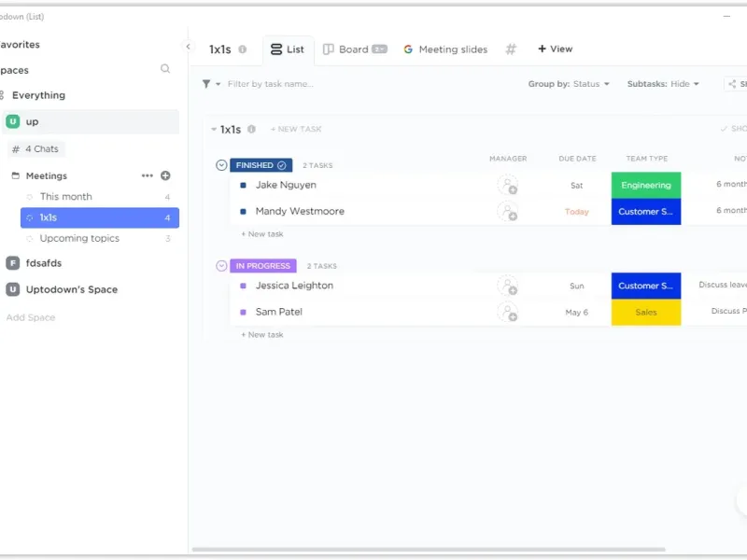
Task: Assign a manager to Jake Nguyen
Action: pos(507,185)
